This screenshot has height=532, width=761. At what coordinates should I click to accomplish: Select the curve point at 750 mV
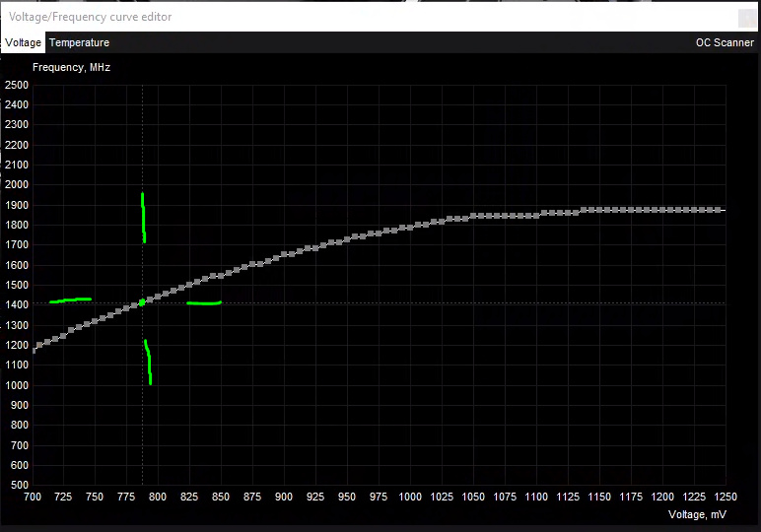point(95,321)
